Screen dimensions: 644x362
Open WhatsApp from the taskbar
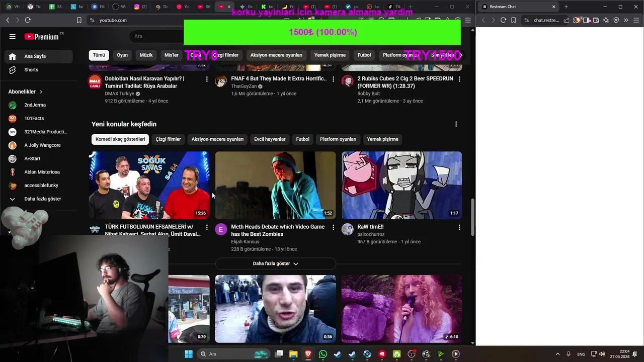[323, 354]
